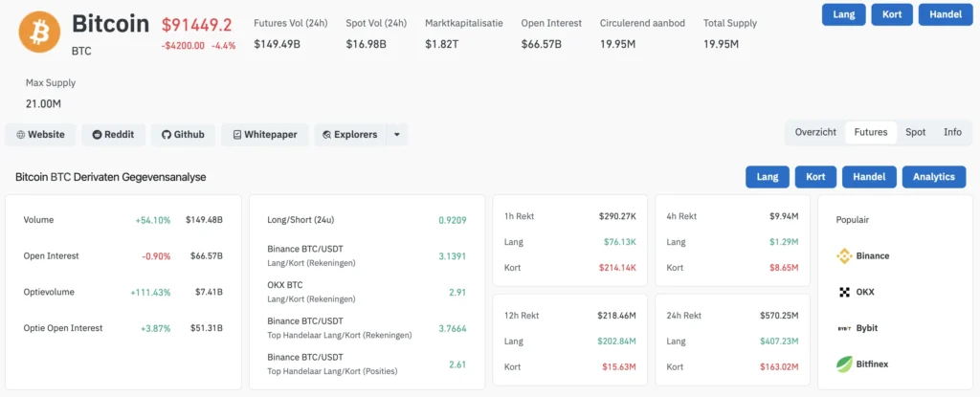The width and height of the screenshot is (980, 397).
Task: Select the OKX exchange logo
Action: 844,292
